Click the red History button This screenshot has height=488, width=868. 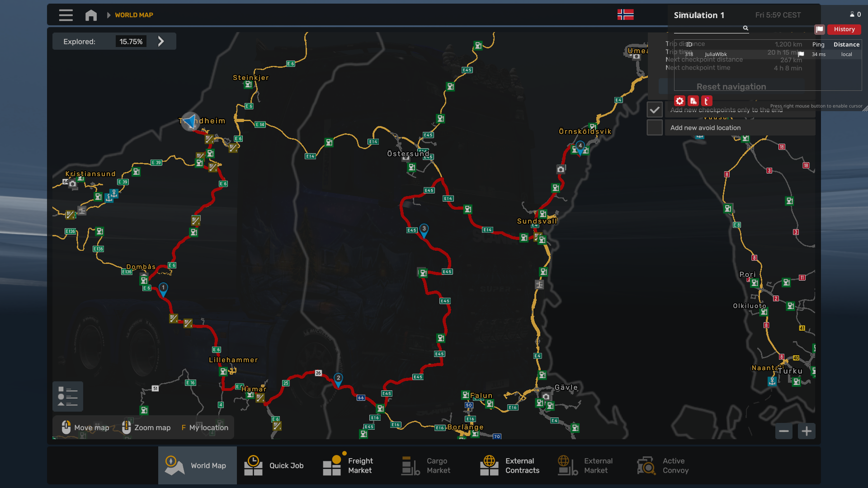pyautogui.click(x=844, y=29)
